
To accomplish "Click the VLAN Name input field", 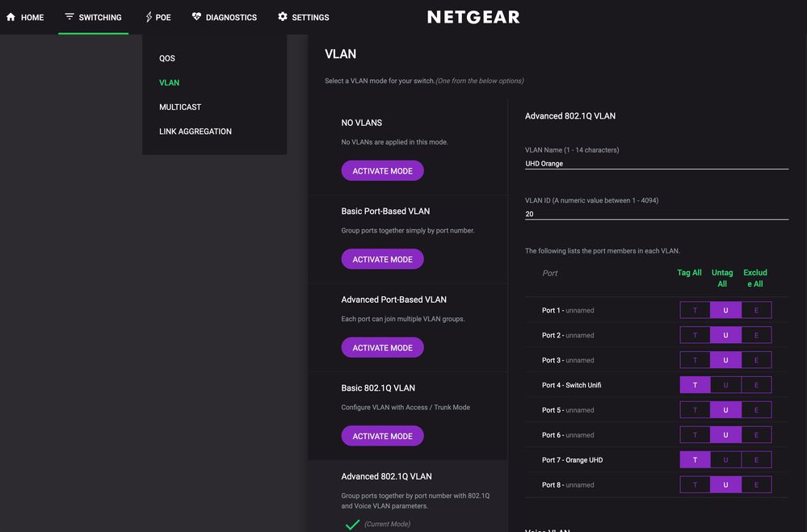I will 656,163.
